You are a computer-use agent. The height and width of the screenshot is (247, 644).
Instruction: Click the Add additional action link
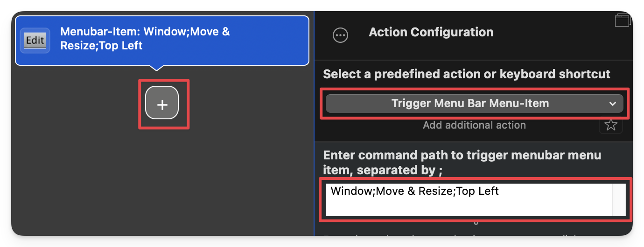click(474, 125)
